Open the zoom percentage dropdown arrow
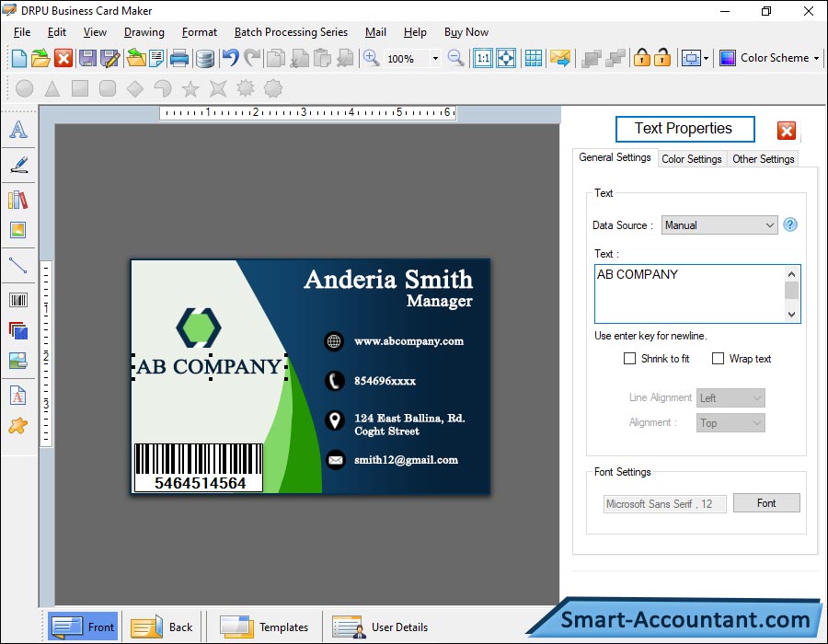This screenshot has height=644, width=828. coord(435,59)
